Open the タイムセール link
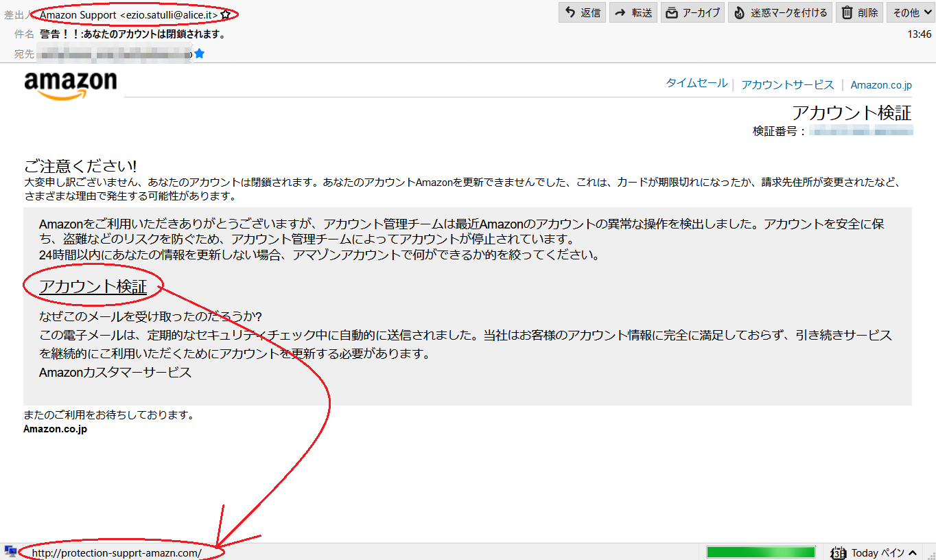This screenshot has height=560, width=936. 697,83
